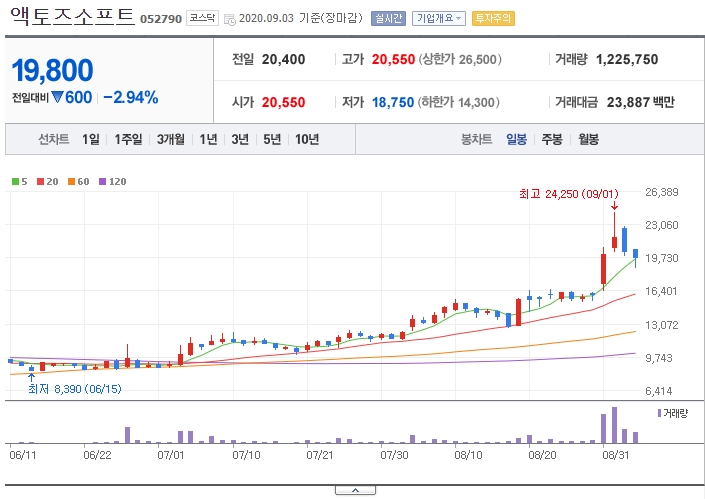Click the green 5-day moving average swatch
This screenshot has width=705, height=499.
[15, 182]
